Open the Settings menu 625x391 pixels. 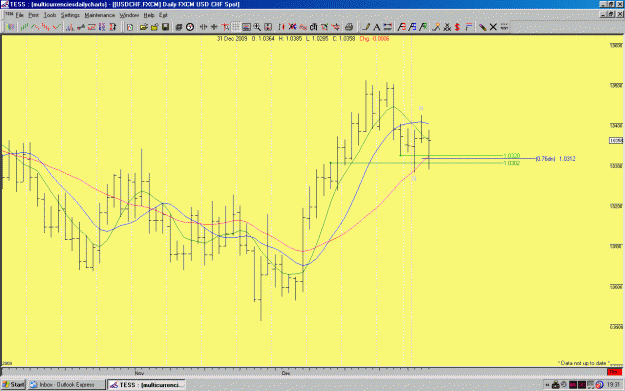[x=70, y=15]
